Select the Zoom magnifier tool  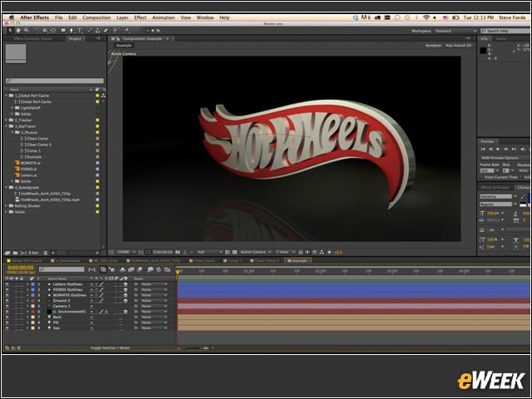point(27,31)
